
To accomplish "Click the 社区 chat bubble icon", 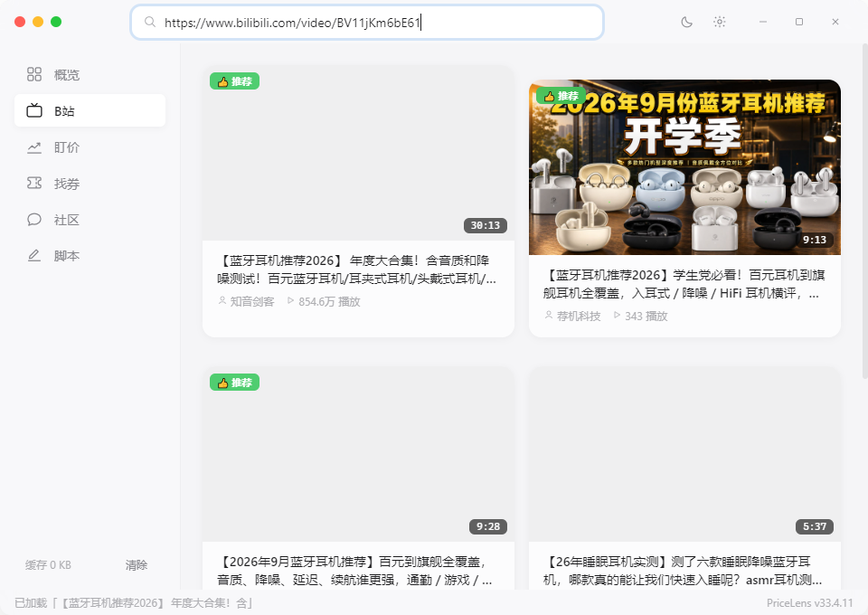I will pyautogui.click(x=34, y=220).
